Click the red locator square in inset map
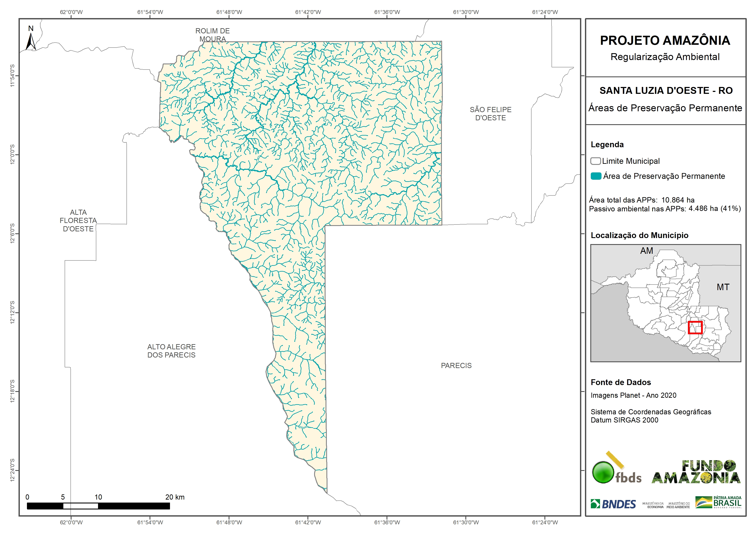 tap(695, 328)
